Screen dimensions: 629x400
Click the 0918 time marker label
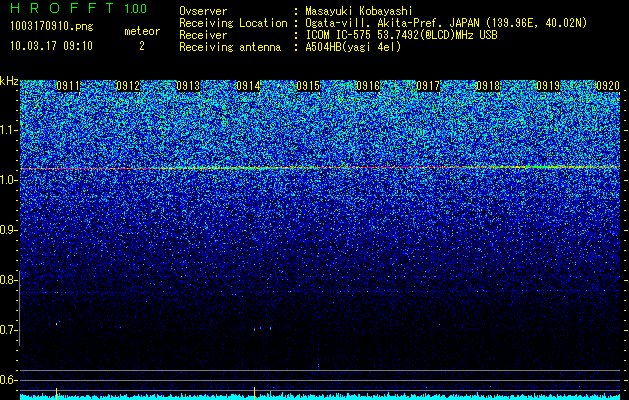click(488, 86)
